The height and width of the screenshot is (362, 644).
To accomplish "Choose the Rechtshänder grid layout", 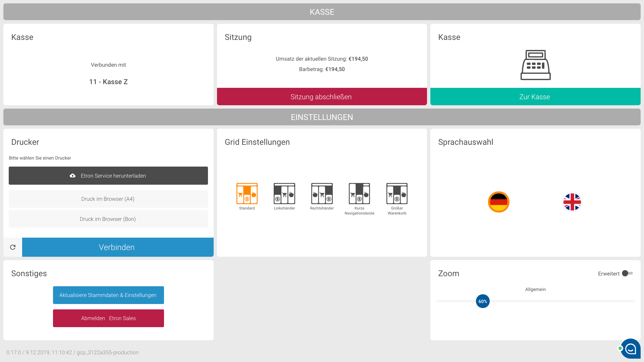I will [322, 194].
